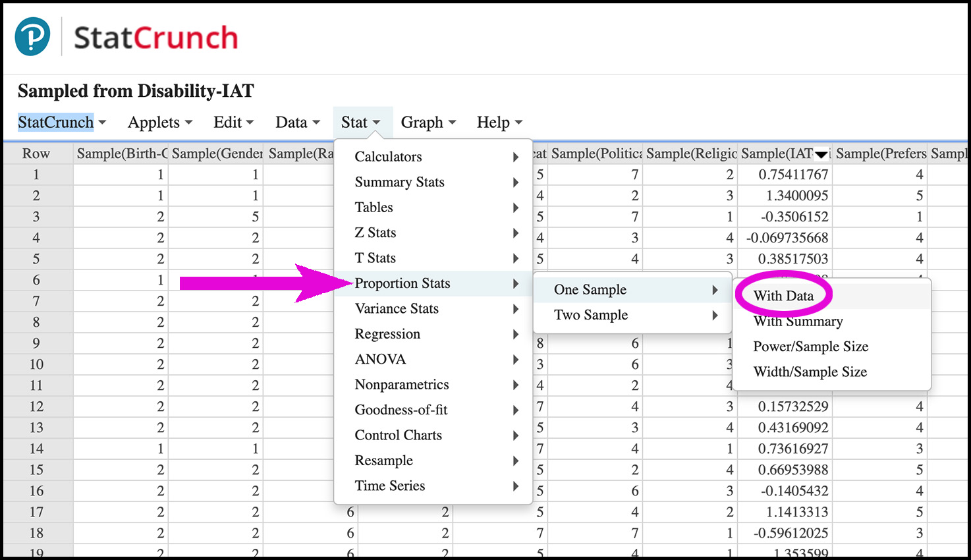Open the StatCrunch menu
This screenshot has width=971, height=560.
62,123
